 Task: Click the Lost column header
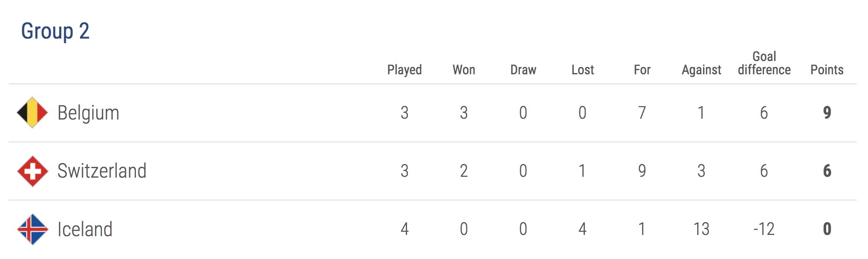click(582, 70)
